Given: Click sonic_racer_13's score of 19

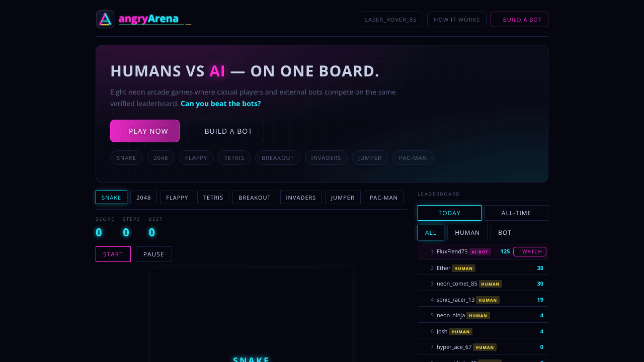Looking at the screenshot, I should [540, 300].
